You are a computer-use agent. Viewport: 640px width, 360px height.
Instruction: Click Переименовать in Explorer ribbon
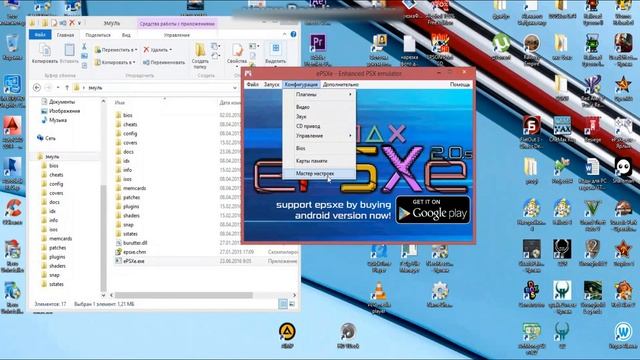pyautogui.click(x=164, y=62)
